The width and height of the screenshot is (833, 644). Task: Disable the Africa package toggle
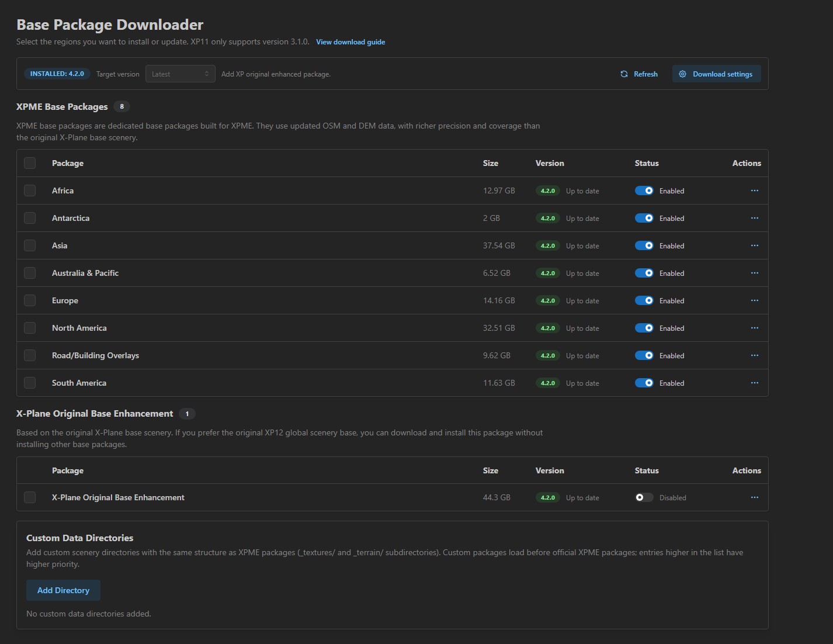coord(644,191)
